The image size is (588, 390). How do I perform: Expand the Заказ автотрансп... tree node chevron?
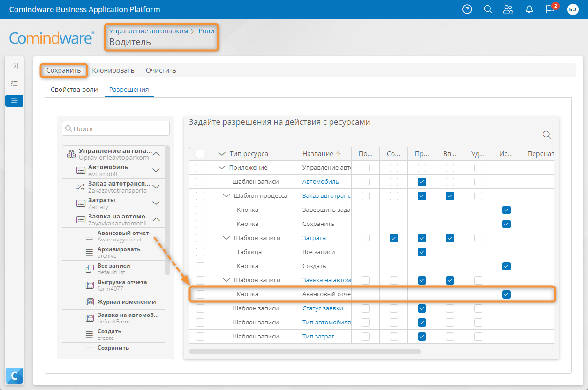tap(157, 187)
